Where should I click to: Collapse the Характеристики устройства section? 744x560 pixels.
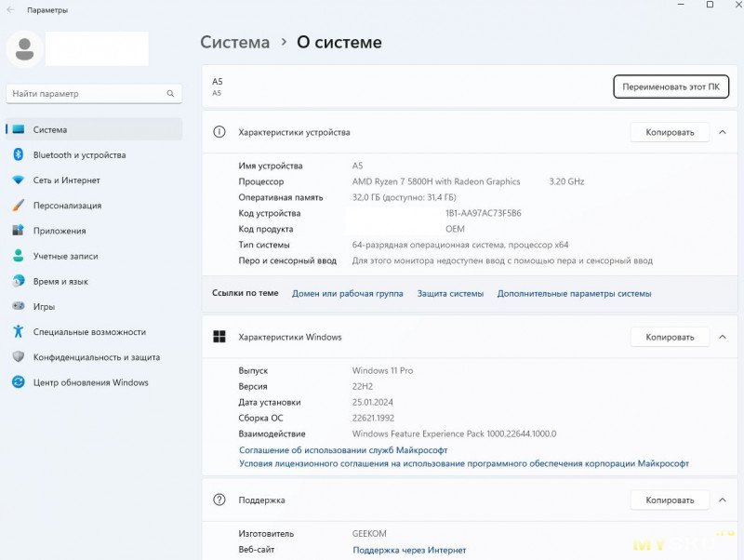coord(723,132)
